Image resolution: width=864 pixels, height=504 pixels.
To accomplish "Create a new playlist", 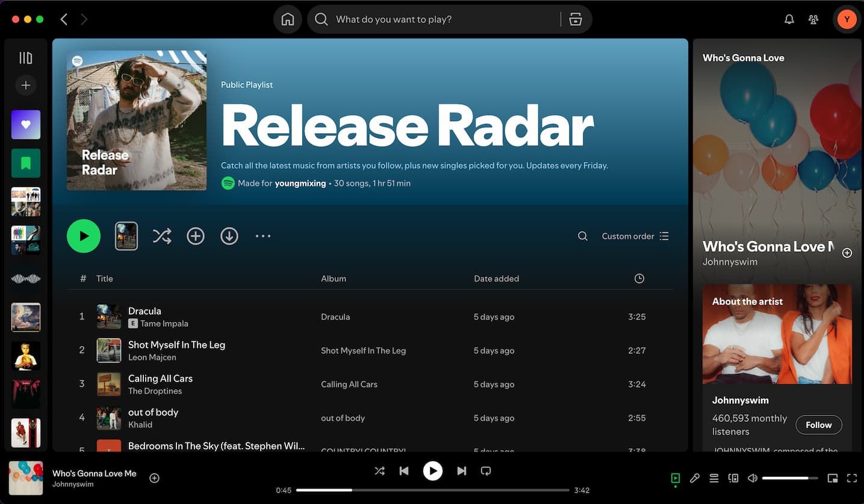I will point(25,85).
